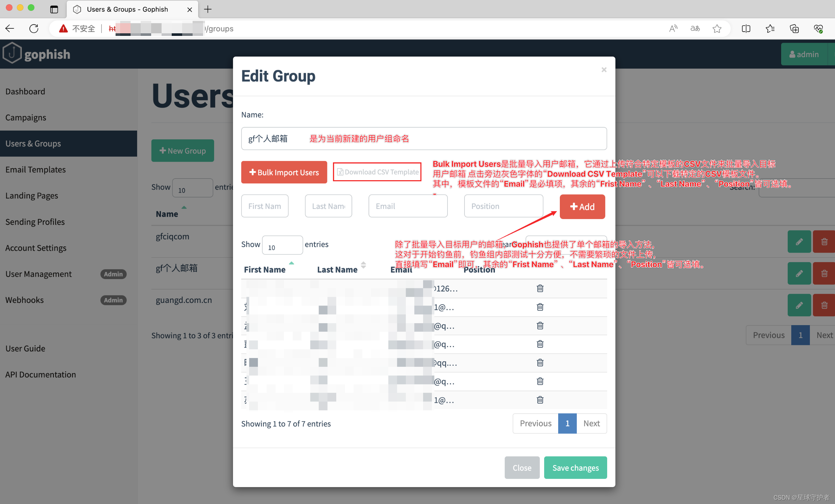The width and height of the screenshot is (835, 504).
Task: Open the tab actions menu icon
Action: [54, 9]
